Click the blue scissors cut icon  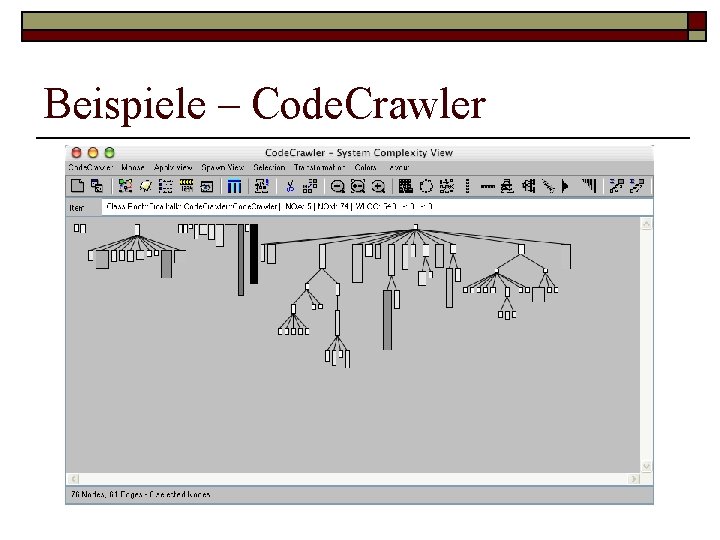click(290, 186)
